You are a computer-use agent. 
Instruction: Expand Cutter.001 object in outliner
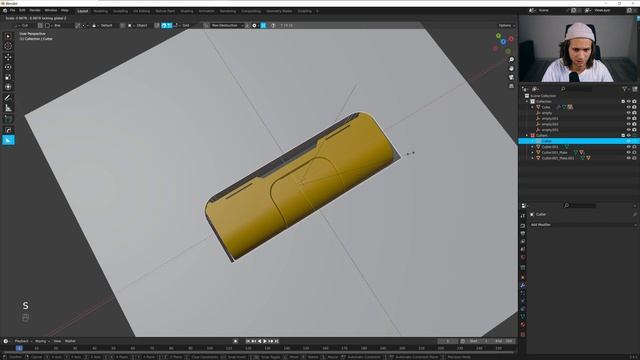[533, 147]
